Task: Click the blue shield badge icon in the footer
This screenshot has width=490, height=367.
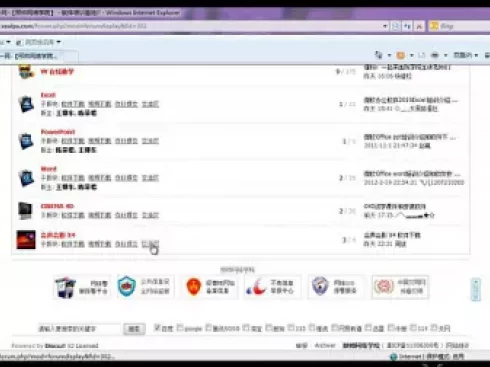Action: point(127,286)
